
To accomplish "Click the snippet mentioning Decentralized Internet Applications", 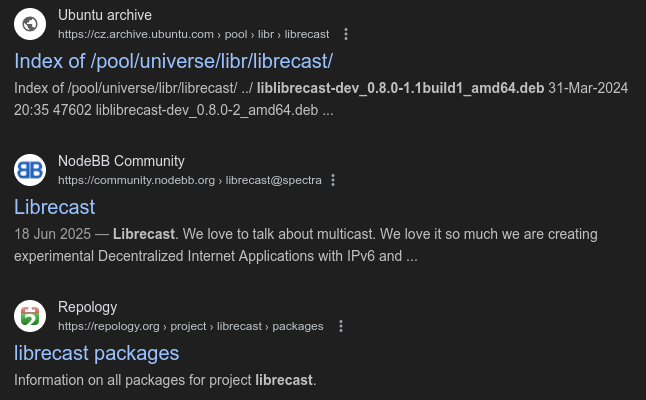I will (x=306, y=245).
